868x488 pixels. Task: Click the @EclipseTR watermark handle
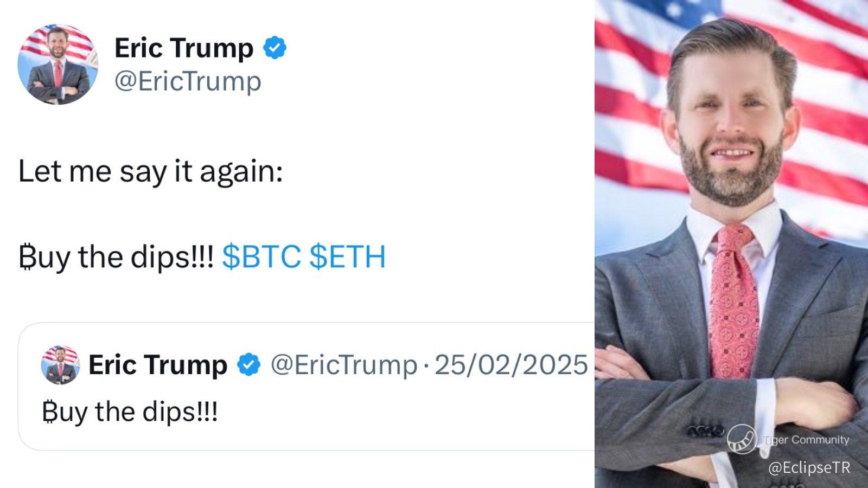[x=809, y=467]
